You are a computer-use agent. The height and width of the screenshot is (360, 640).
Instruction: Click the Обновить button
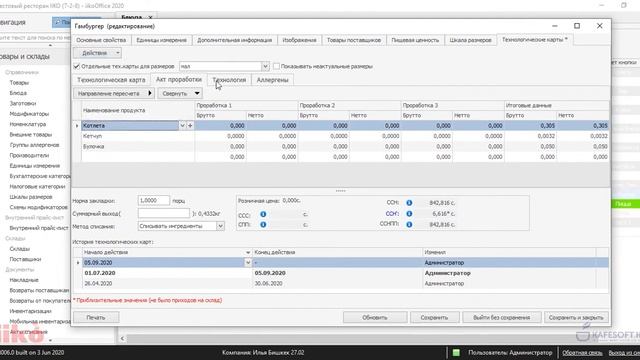pos(375,318)
